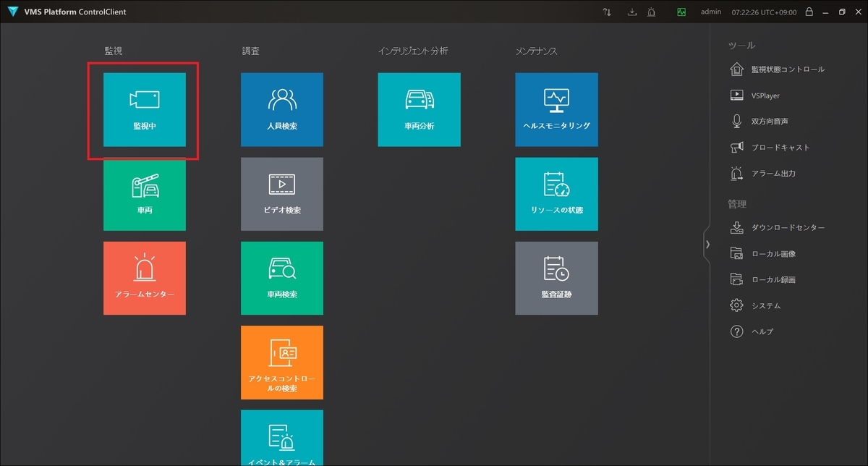Viewport: 868px width, 466px height.
Task: Lock the client with padlock icon
Action: tap(809, 12)
